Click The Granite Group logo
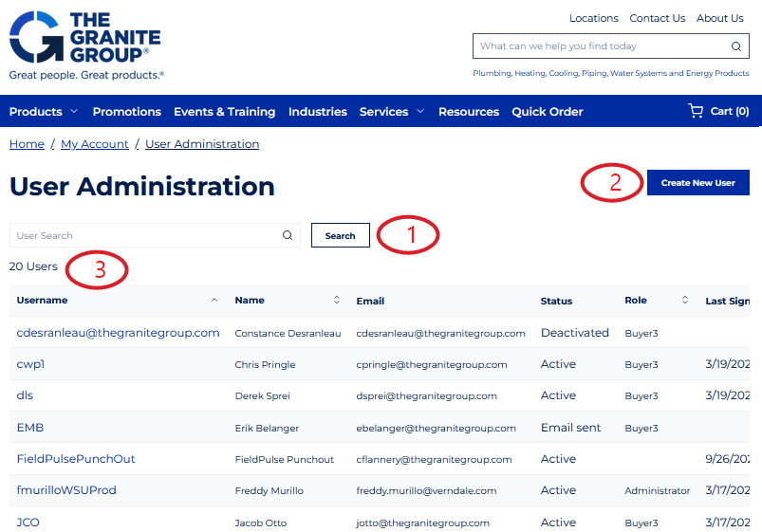This screenshot has height=532, width=762. point(85,44)
